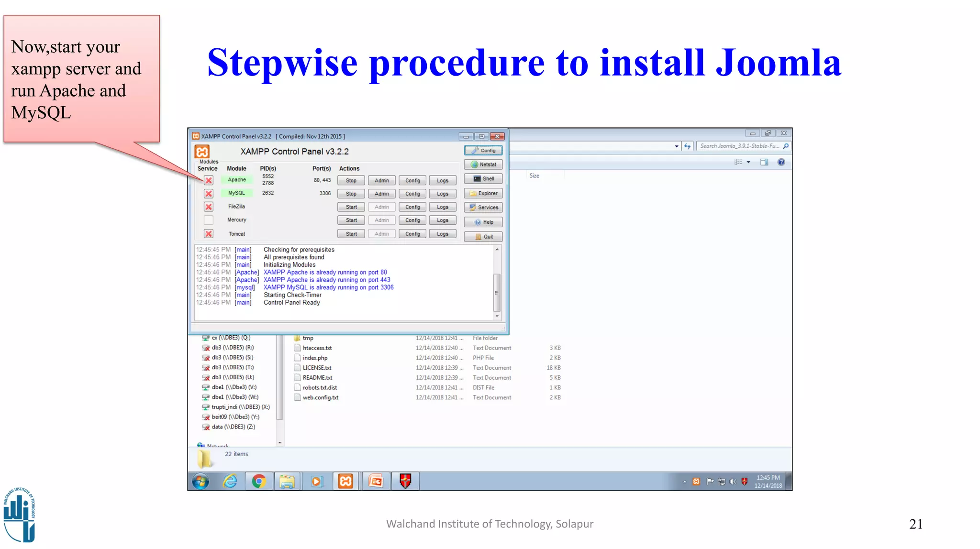Open MySQL Admin page
This screenshot has height=549, width=980.
point(381,194)
